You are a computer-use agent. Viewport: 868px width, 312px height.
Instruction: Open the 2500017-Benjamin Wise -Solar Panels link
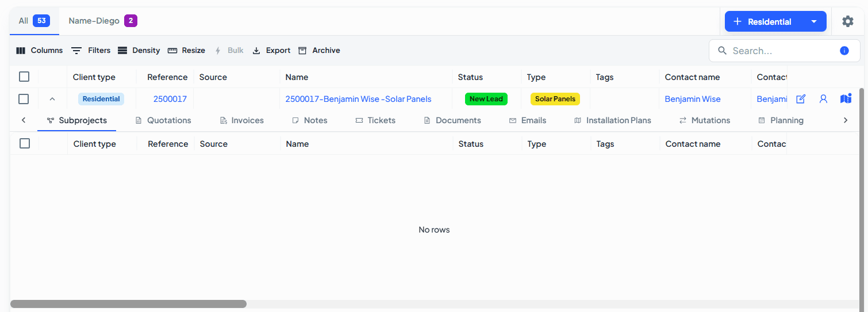[358, 99]
